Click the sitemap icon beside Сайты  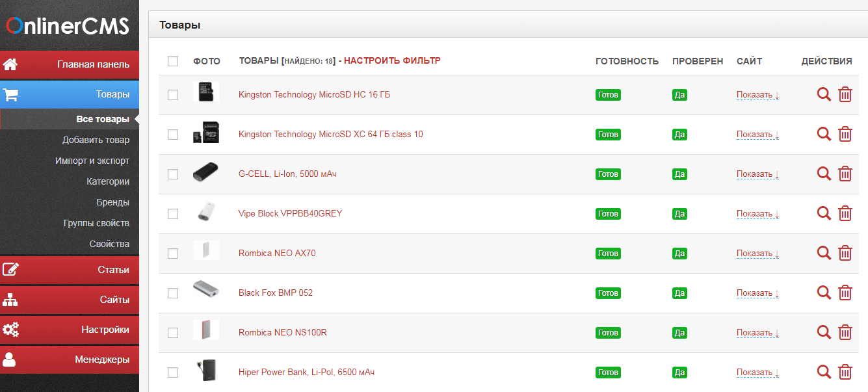pyautogui.click(x=10, y=300)
